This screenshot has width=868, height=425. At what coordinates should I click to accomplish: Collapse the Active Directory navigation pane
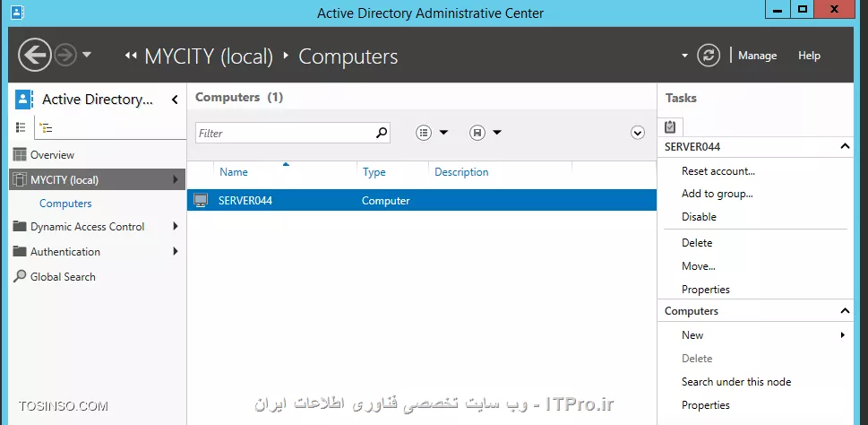175,100
